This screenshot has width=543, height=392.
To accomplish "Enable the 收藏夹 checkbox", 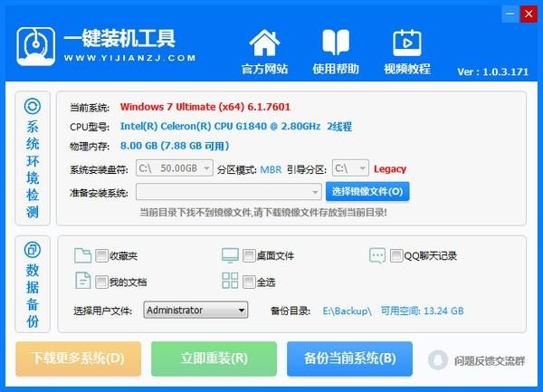I will click(x=101, y=255).
